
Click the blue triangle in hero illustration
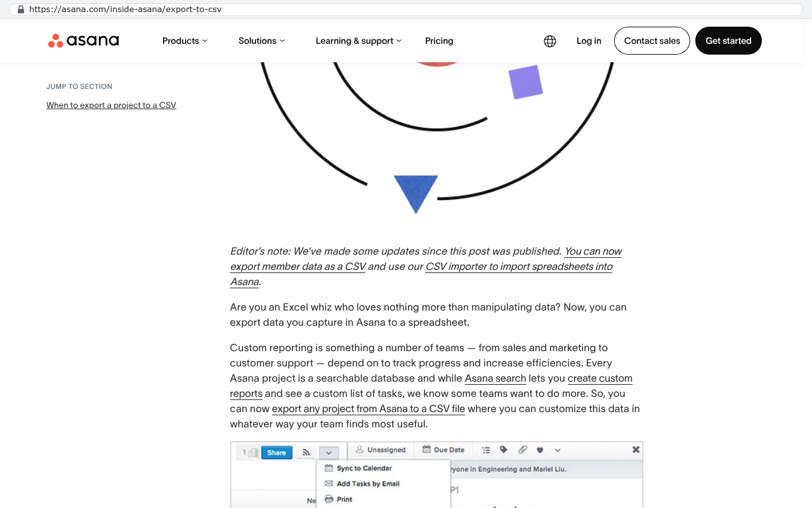click(416, 194)
